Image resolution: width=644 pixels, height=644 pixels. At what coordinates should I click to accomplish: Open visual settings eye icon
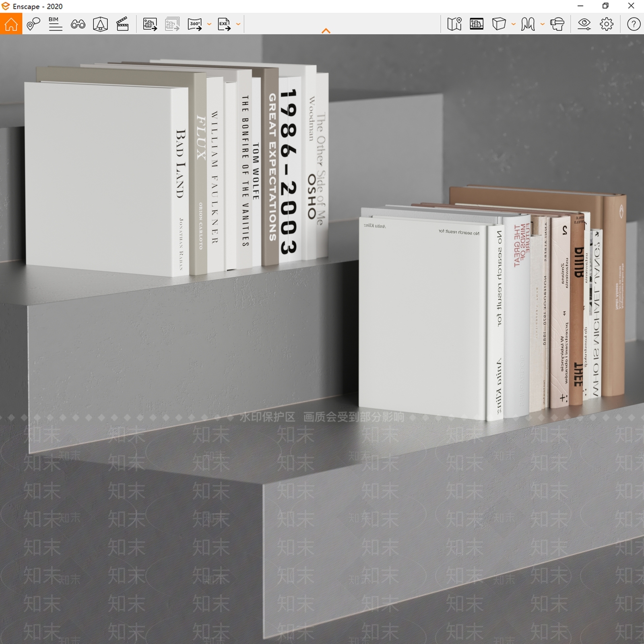(584, 24)
